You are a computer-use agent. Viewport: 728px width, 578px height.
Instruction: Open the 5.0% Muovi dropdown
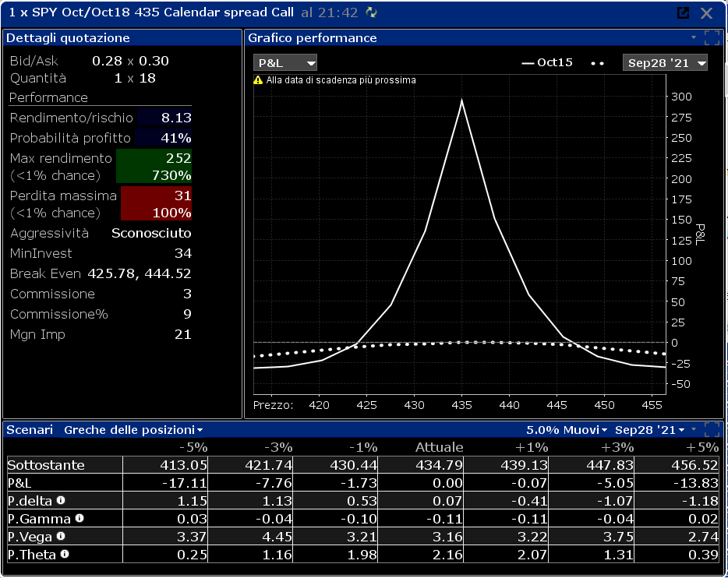(567, 430)
